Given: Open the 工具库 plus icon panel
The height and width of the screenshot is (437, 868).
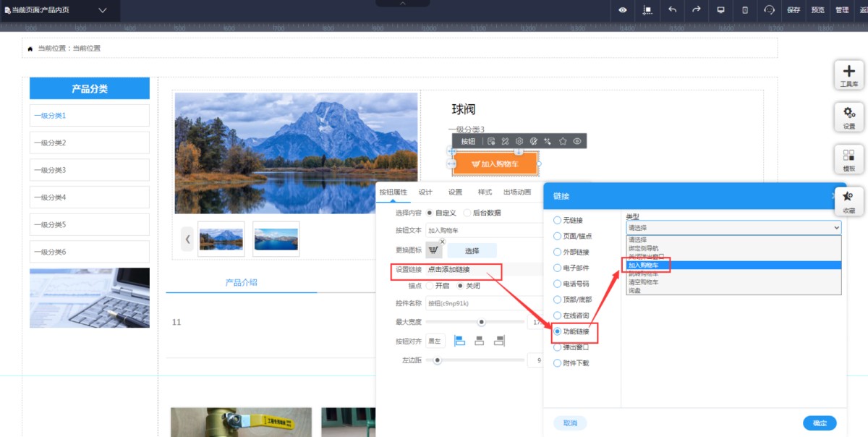Looking at the screenshot, I should click(x=848, y=75).
